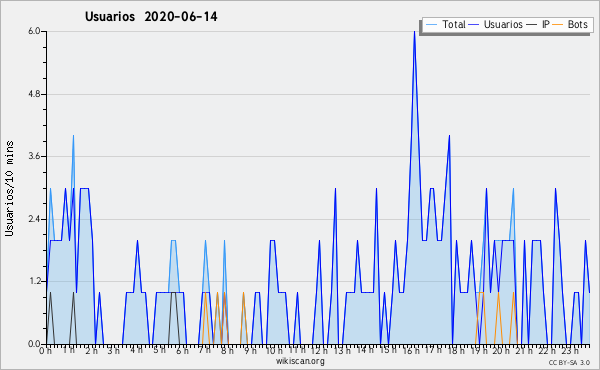Click the '23 h' x-axis label
The height and width of the screenshot is (370, 600).
(x=570, y=351)
